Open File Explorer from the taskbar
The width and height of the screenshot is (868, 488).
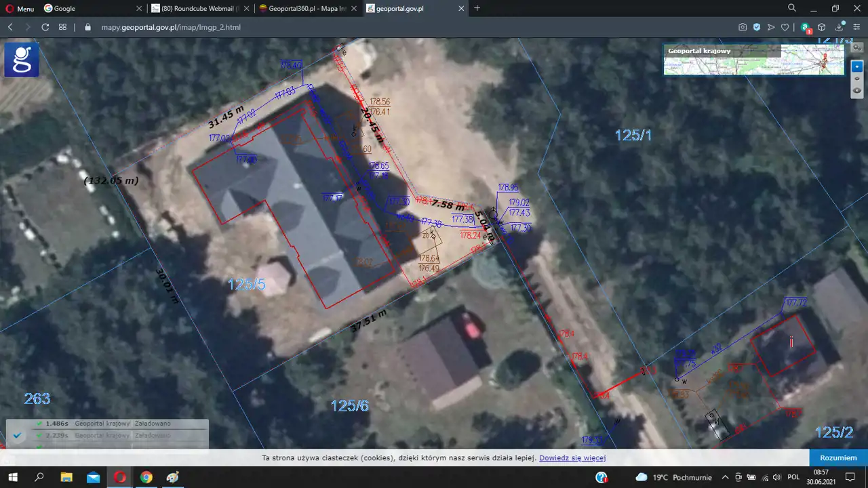click(x=67, y=477)
